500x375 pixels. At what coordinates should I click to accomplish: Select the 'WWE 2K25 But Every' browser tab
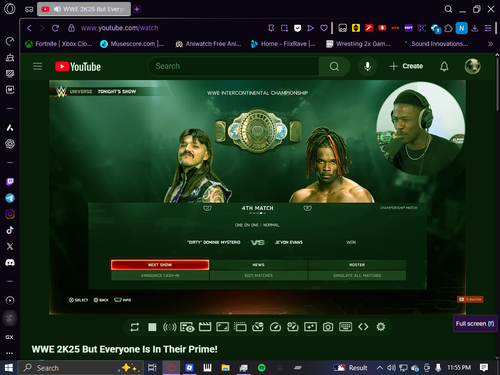pyautogui.click(x=84, y=9)
